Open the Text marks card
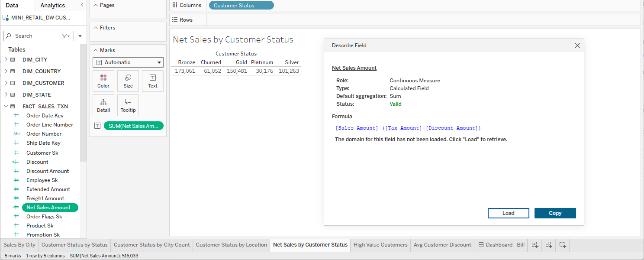 coord(153,81)
